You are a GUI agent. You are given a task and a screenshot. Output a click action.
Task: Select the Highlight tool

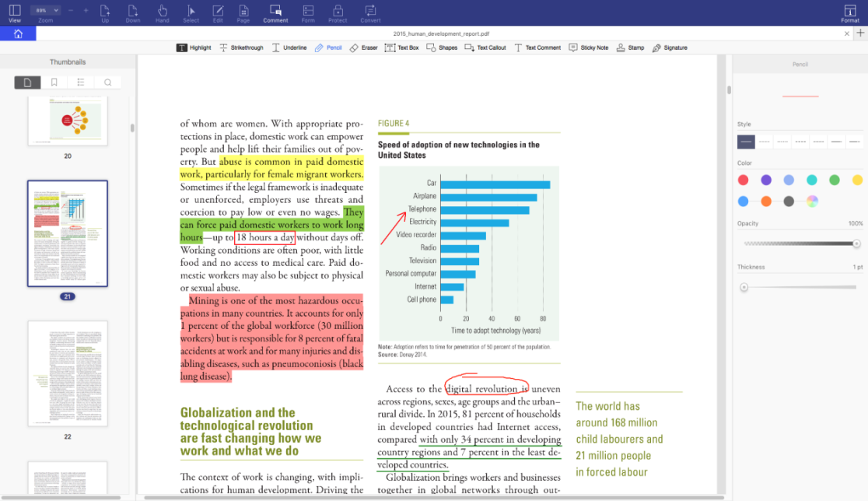tap(194, 47)
